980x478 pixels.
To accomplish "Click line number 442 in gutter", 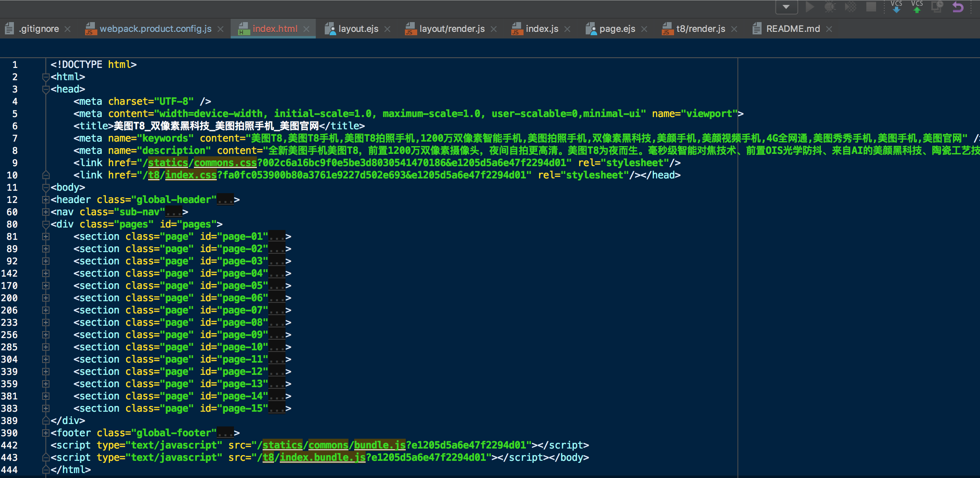I will click(x=9, y=445).
